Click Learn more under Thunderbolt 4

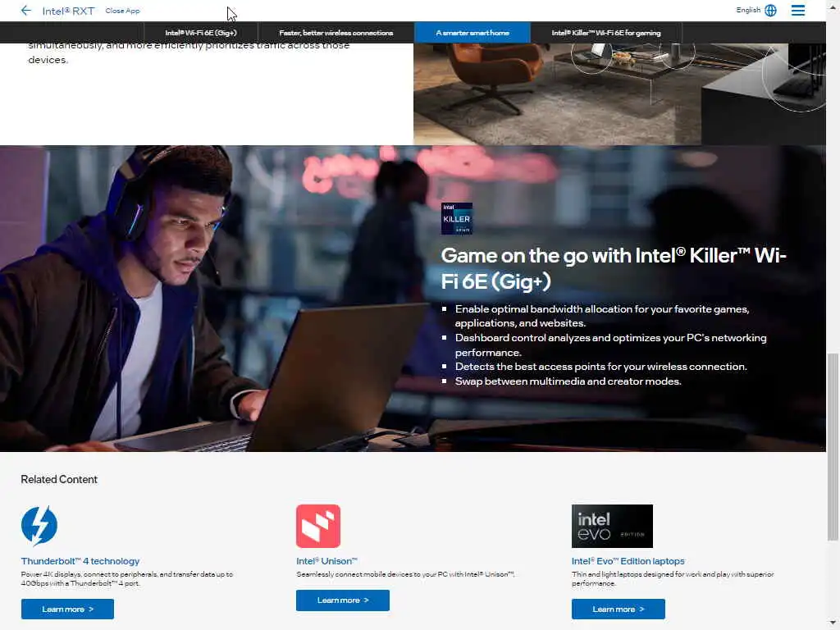(x=67, y=609)
